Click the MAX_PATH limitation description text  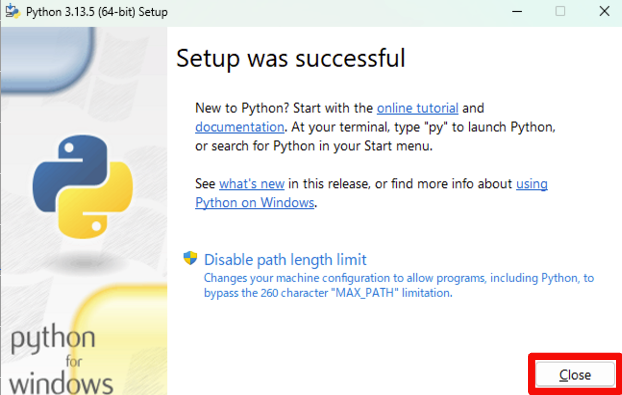point(399,286)
